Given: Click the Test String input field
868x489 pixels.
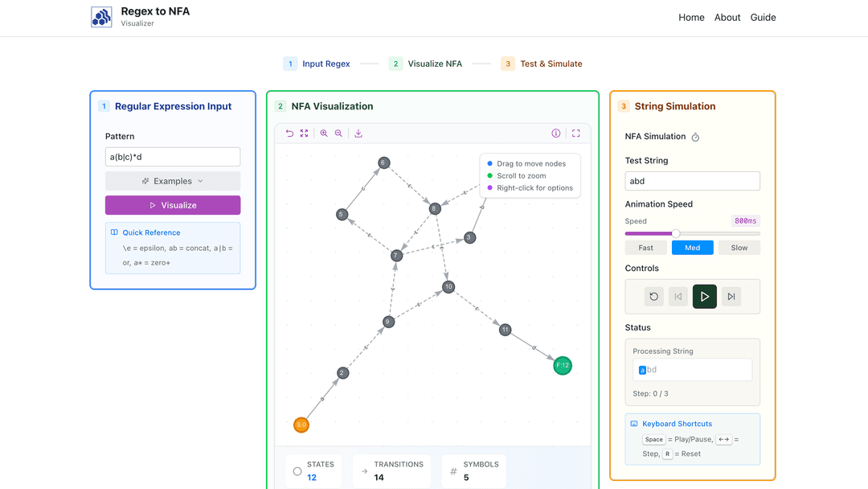Looking at the screenshot, I should pos(692,181).
